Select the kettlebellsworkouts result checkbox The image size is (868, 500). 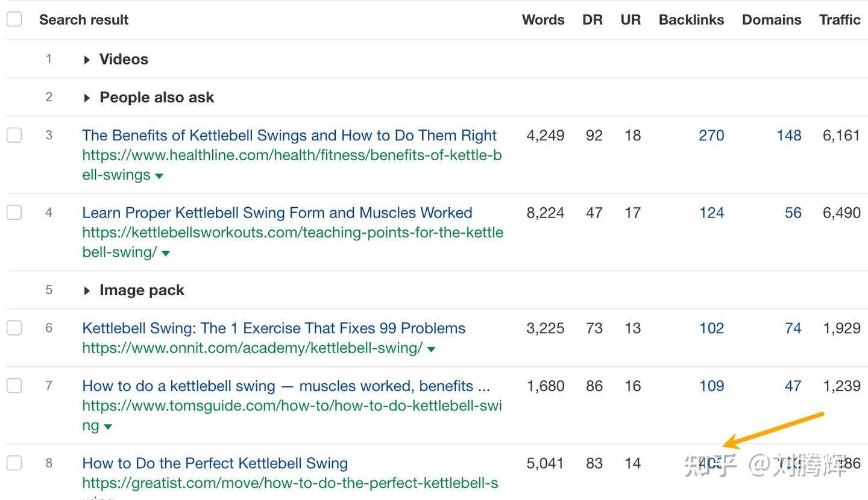(x=14, y=212)
